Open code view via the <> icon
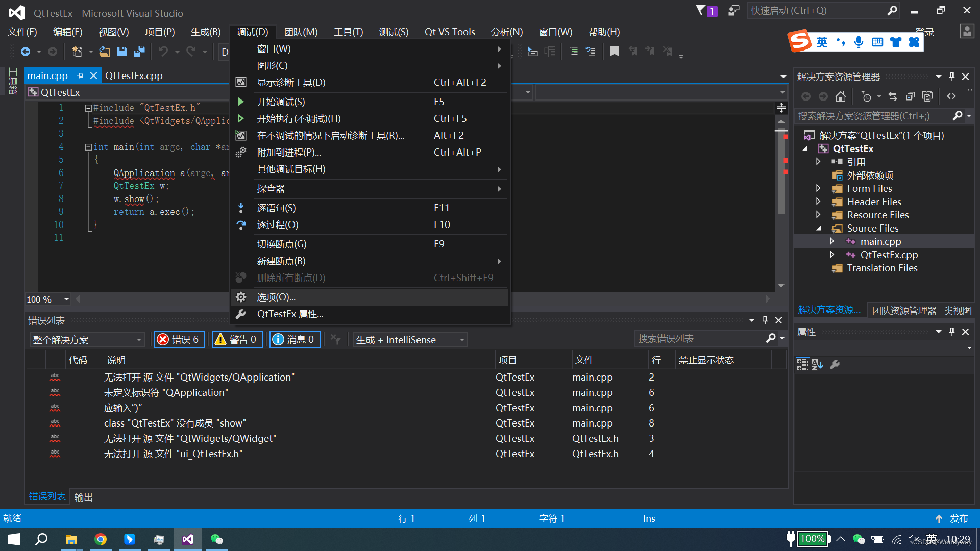This screenshot has height=551, width=980. (x=951, y=96)
